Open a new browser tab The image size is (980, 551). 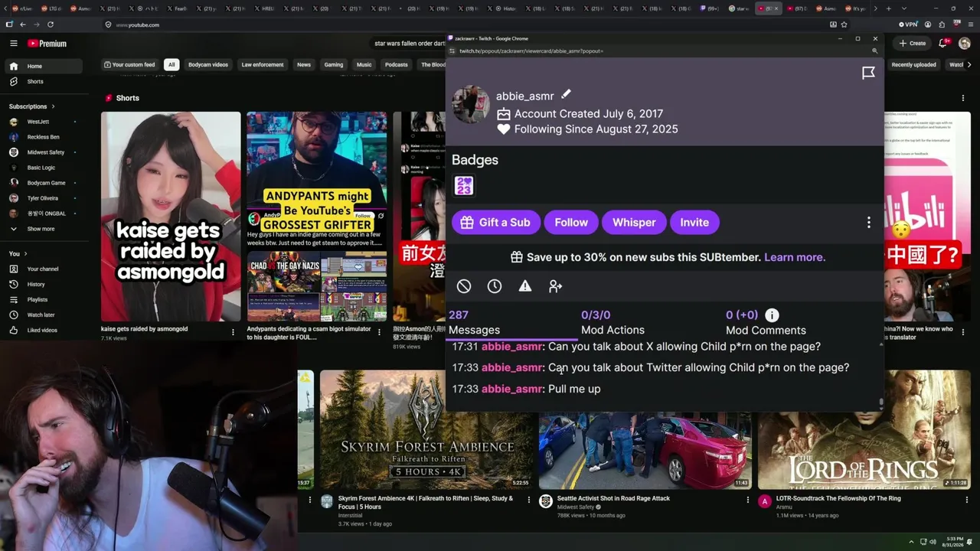[888, 8]
